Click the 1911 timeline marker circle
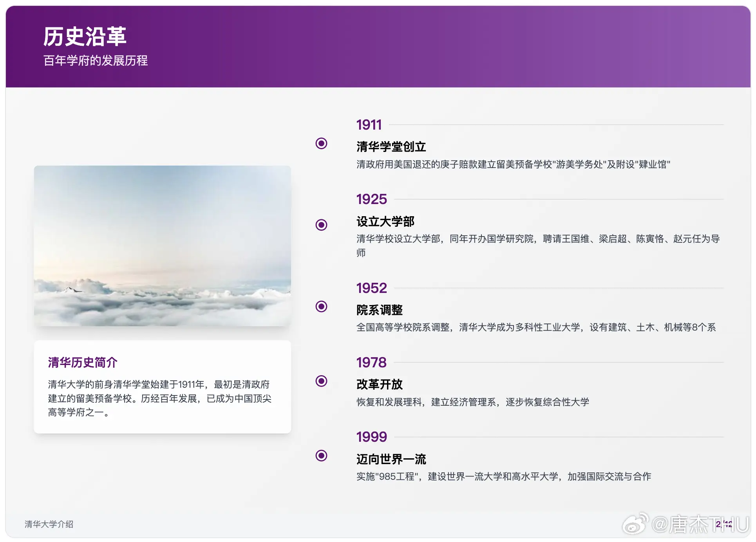Image resolution: width=756 pixels, height=542 pixels. point(321,143)
